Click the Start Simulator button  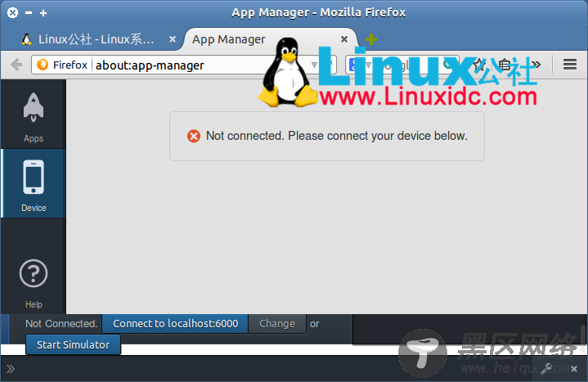point(73,344)
